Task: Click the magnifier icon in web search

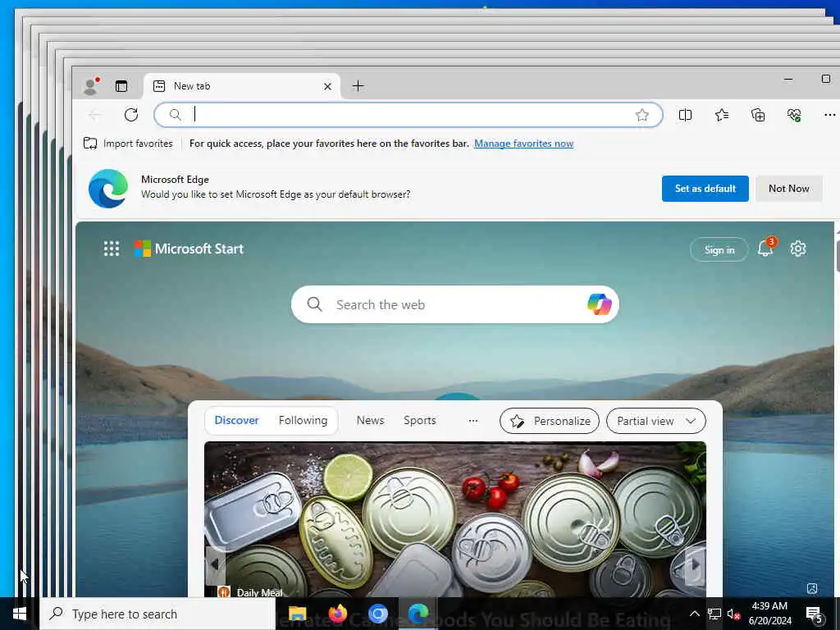Action: point(314,304)
